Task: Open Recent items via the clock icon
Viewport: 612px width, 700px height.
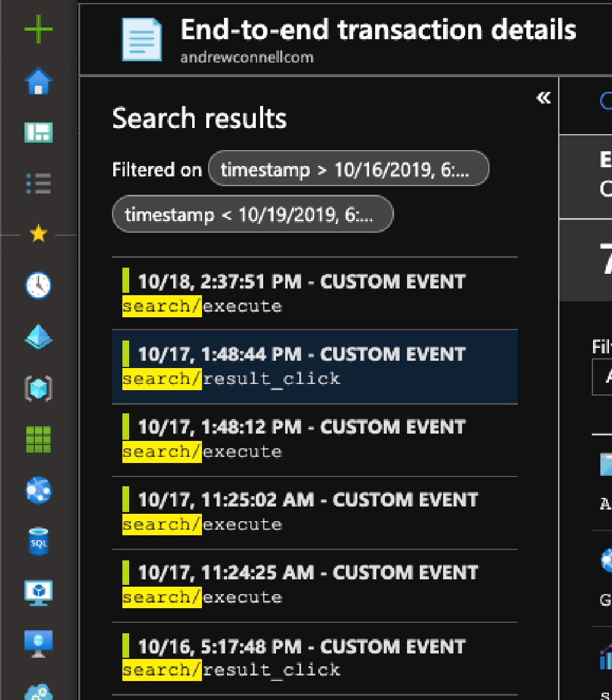Action: [38, 285]
